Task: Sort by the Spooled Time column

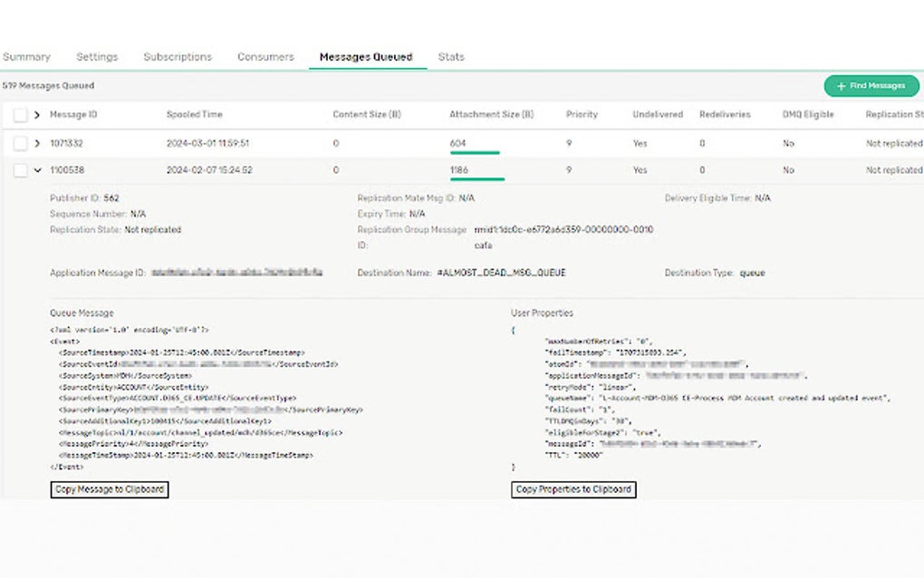Action: click(x=195, y=114)
